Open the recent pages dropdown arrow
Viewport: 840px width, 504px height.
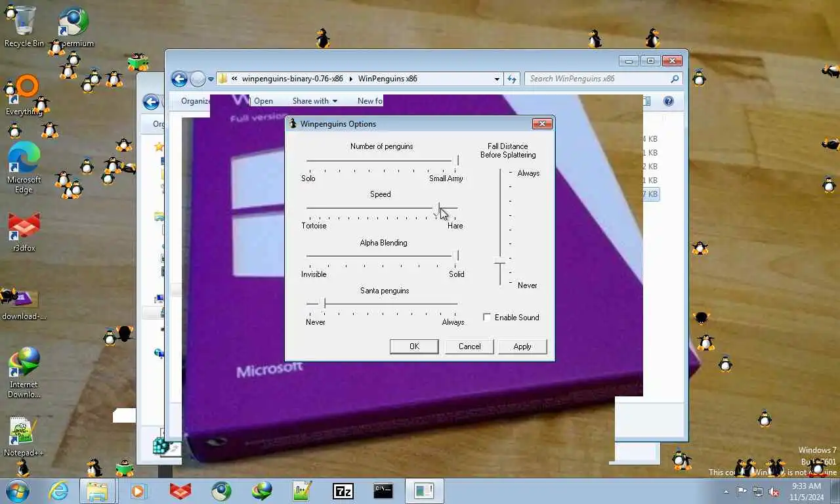click(x=211, y=79)
